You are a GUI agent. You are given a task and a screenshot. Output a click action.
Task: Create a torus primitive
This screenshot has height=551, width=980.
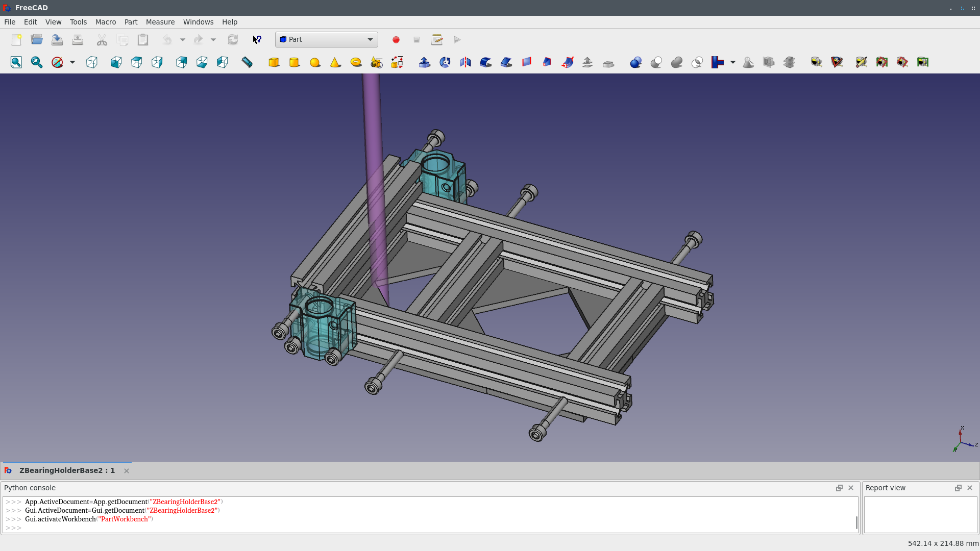[356, 62]
